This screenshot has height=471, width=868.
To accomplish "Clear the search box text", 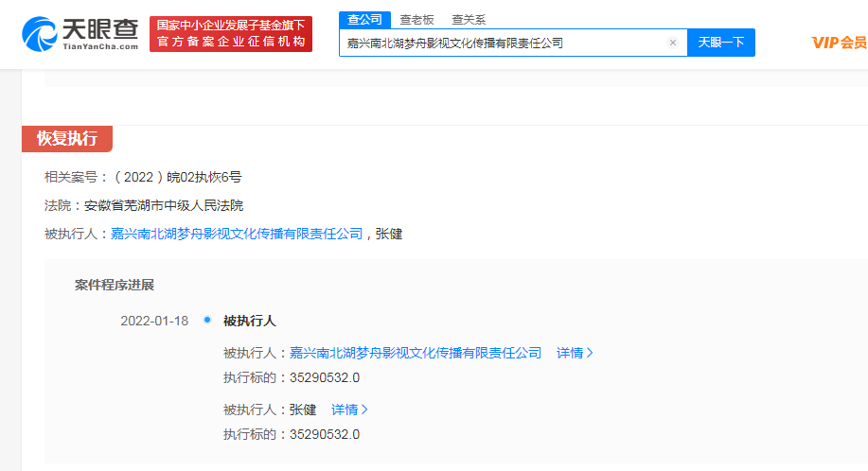I will (x=673, y=43).
